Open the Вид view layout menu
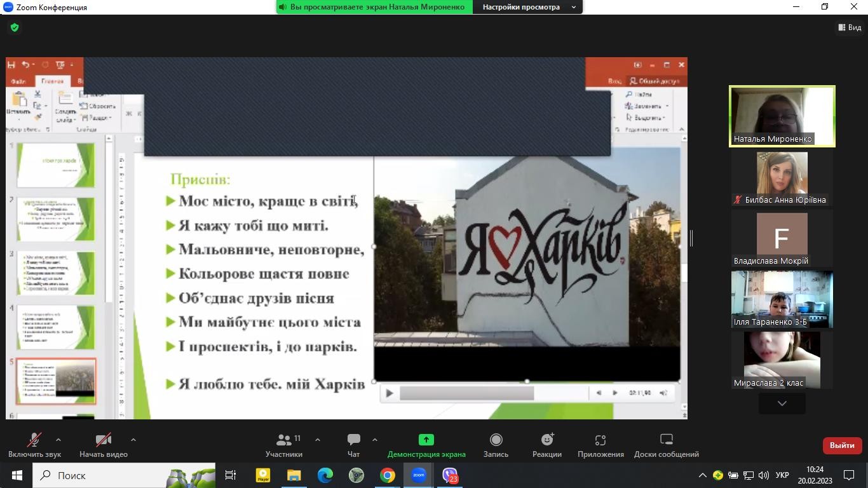This screenshot has height=488, width=868. [x=849, y=27]
